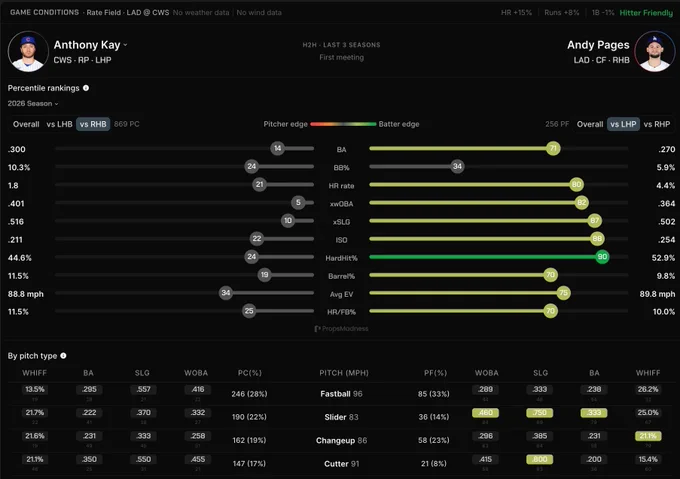Open Anthony Kay player dropdown arrow
The height and width of the screenshot is (479, 680).
pos(125,45)
